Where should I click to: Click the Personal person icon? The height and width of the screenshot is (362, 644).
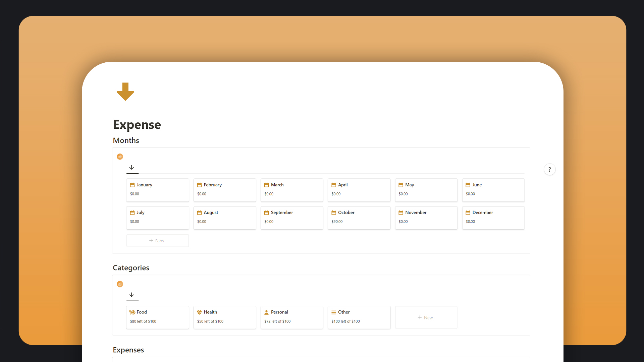coord(266,312)
